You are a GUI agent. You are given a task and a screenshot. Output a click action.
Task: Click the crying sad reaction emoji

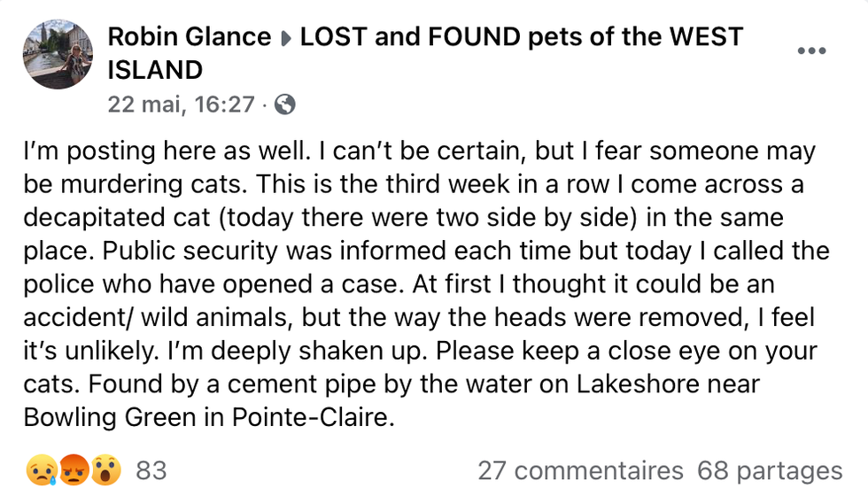[42, 471]
